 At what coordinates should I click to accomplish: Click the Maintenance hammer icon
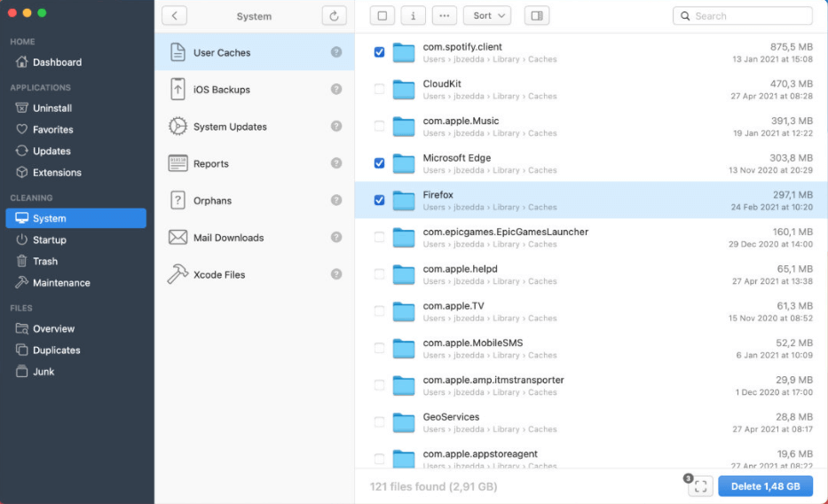coord(21,282)
